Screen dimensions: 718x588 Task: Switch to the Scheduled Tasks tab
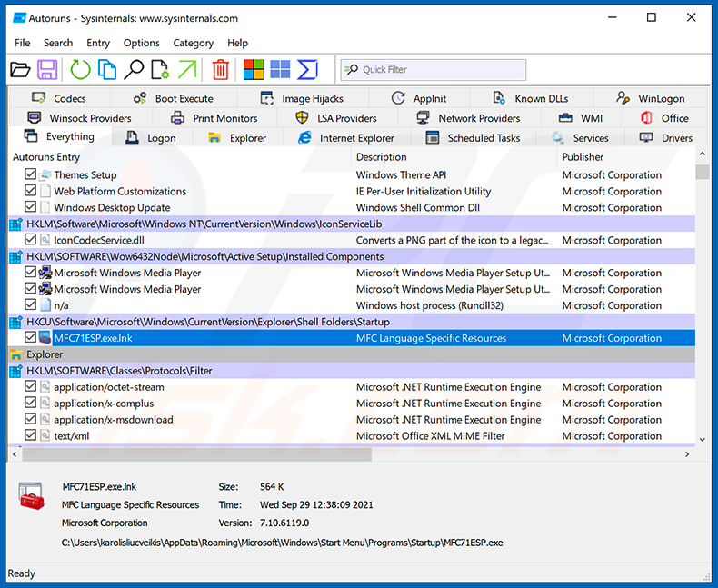(x=474, y=138)
